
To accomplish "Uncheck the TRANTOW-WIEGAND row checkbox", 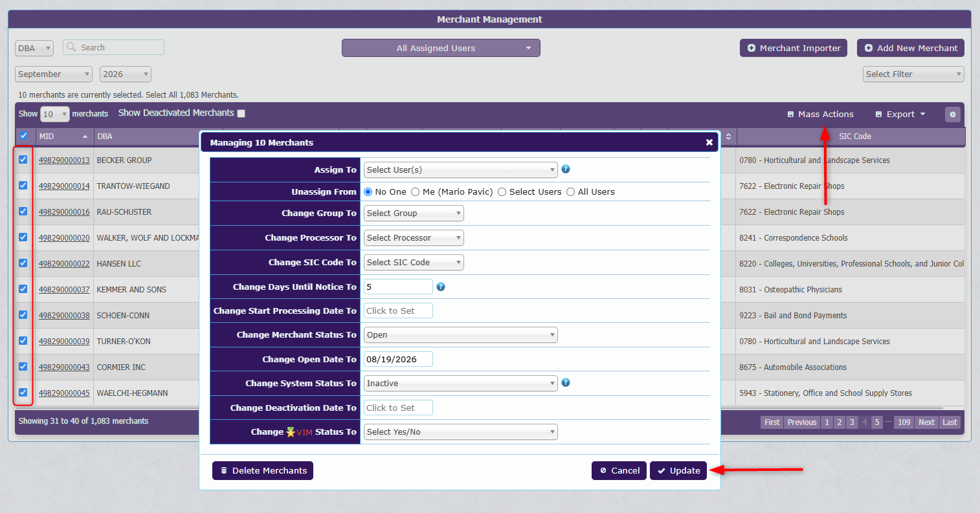I will (23, 185).
